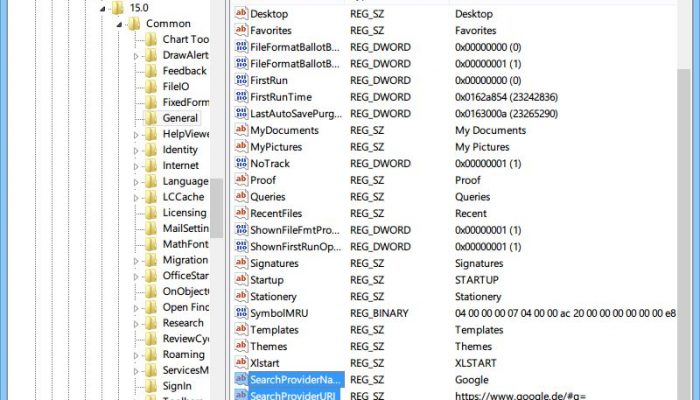Click the XLSTART data cell

[475, 363]
